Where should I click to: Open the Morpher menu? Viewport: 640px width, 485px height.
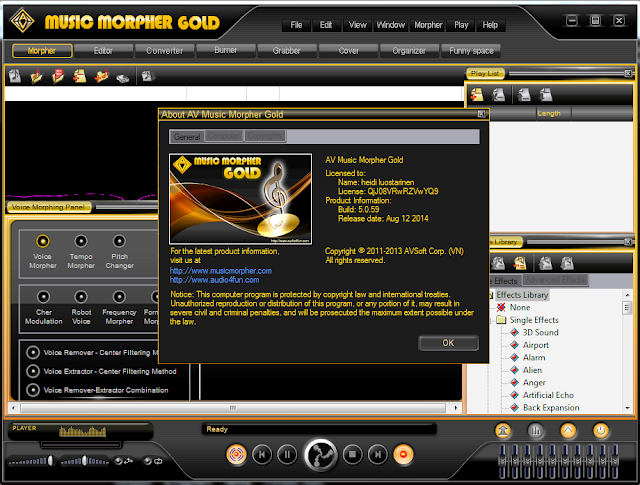pos(428,25)
